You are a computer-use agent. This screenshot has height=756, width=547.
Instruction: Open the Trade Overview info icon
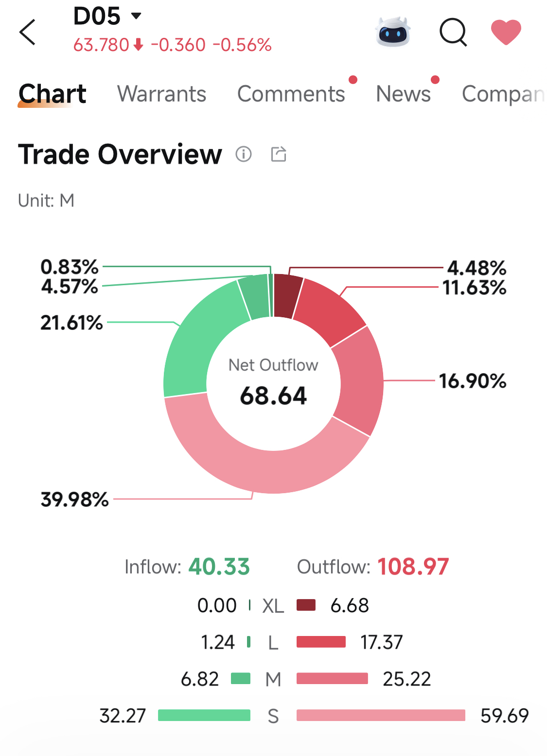244,154
